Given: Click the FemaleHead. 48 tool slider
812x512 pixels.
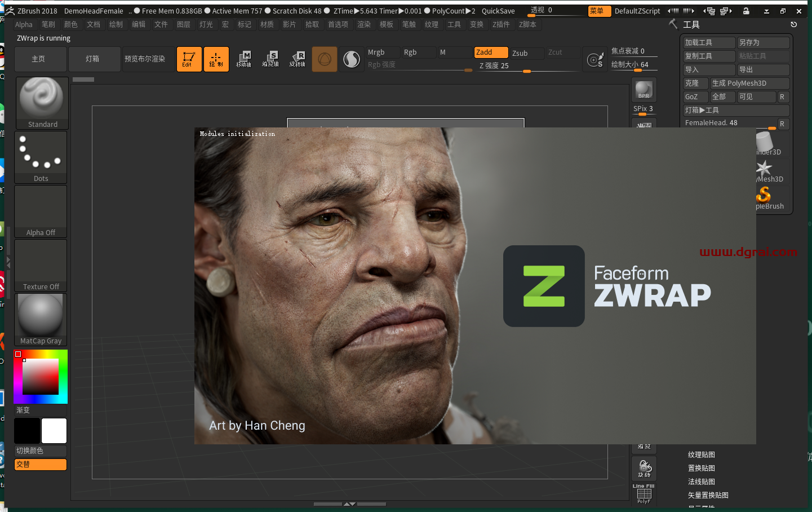Looking at the screenshot, I should tap(730, 123).
